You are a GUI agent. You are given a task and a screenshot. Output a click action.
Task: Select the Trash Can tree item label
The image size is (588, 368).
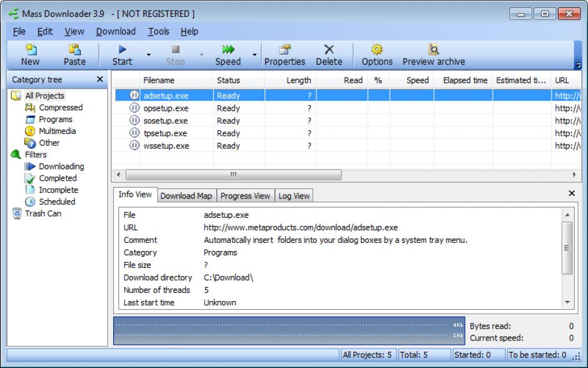click(43, 213)
